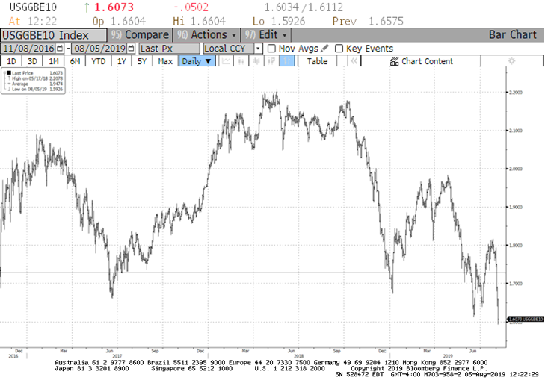Click the Chart Content button
This screenshot has width=545, height=392.
click(422, 61)
